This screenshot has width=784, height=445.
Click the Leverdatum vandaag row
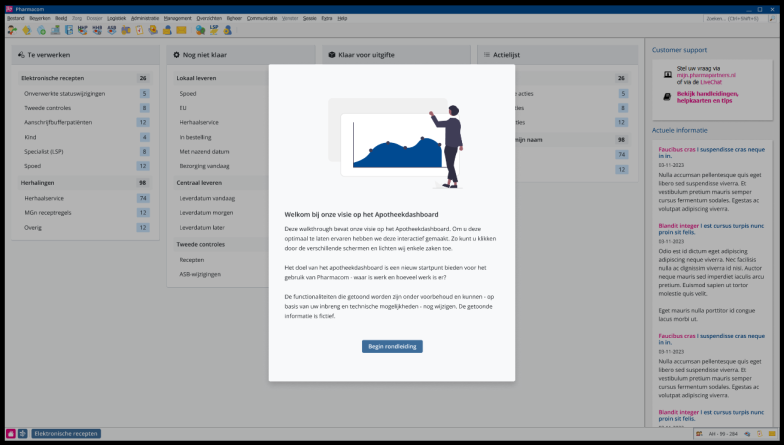[x=220, y=198]
